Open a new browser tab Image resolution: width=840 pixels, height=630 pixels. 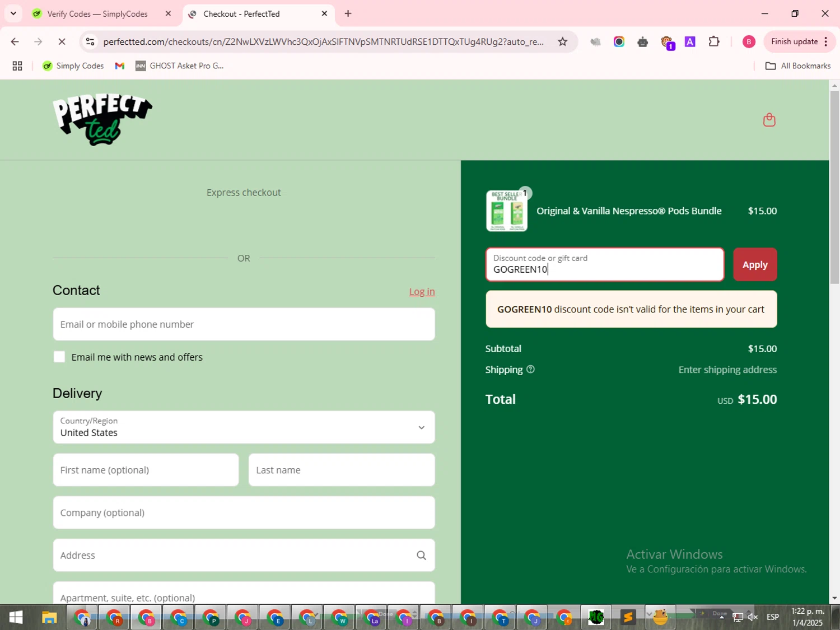[x=348, y=13]
